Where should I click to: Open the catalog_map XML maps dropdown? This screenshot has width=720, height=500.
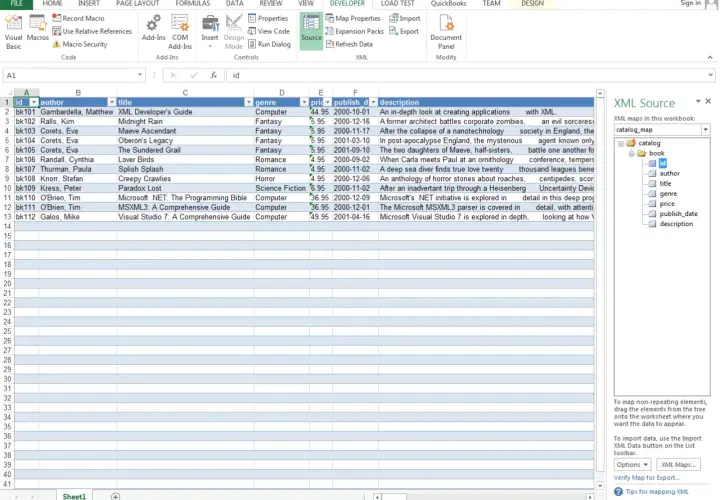click(x=705, y=130)
